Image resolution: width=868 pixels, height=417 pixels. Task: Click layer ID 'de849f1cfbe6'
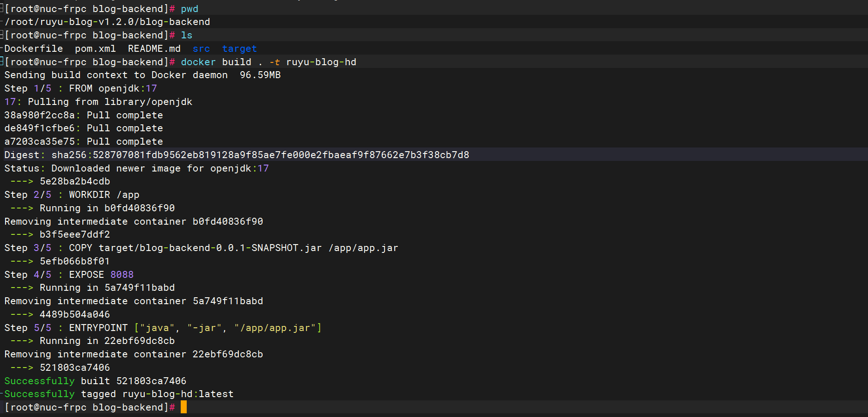coord(40,128)
